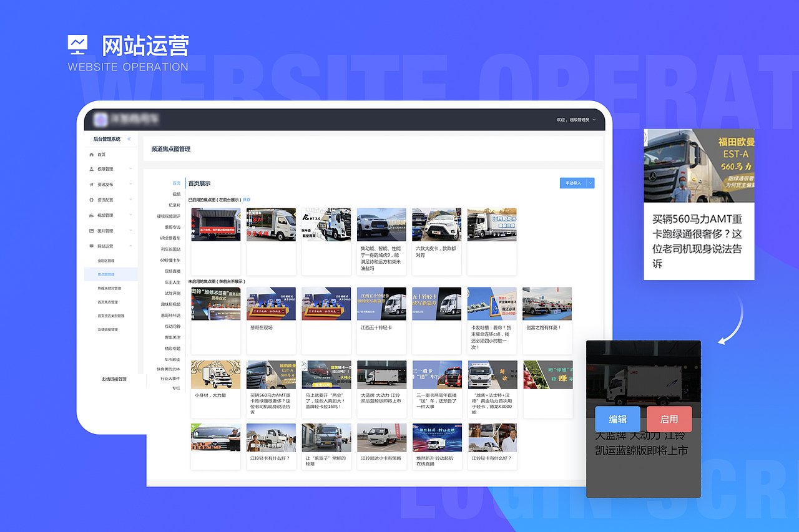Collapse the 网站运营 menu chevron
The height and width of the screenshot is (532, 799).
point(130,246)
